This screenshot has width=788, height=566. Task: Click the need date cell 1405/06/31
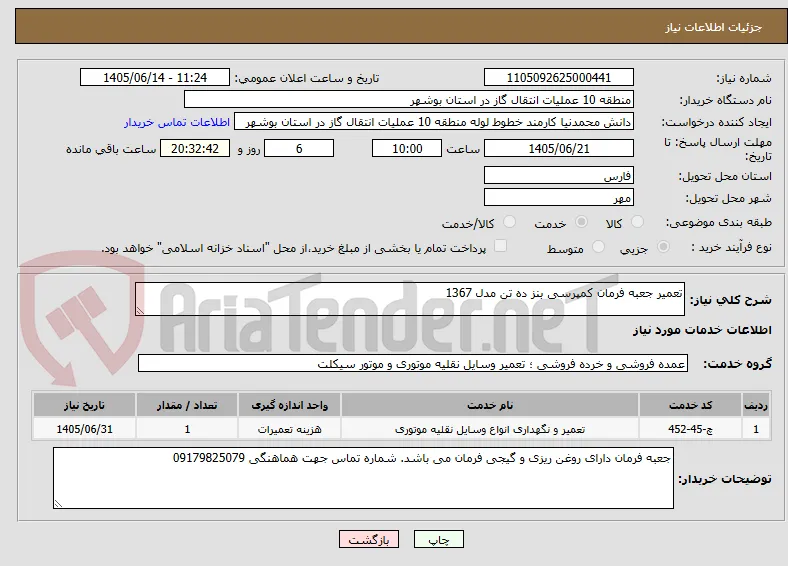click(x=84, y=429)
